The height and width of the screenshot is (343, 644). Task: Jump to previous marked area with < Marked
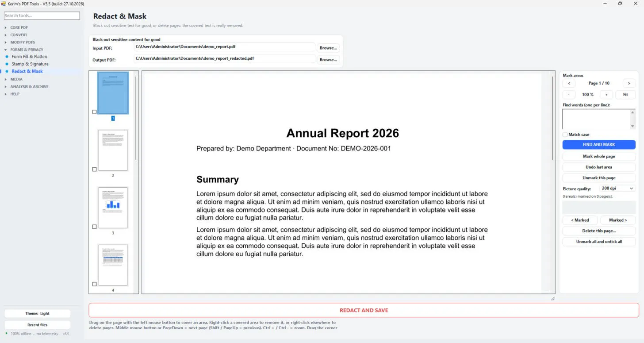pyautogui.click(x=580, y=220)
